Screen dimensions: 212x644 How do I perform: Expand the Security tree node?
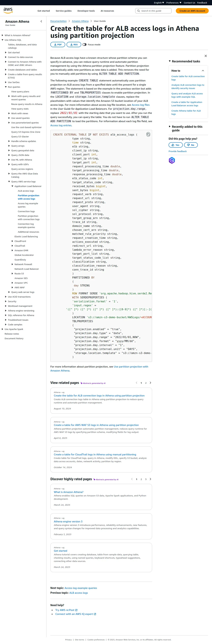[6, 301]
